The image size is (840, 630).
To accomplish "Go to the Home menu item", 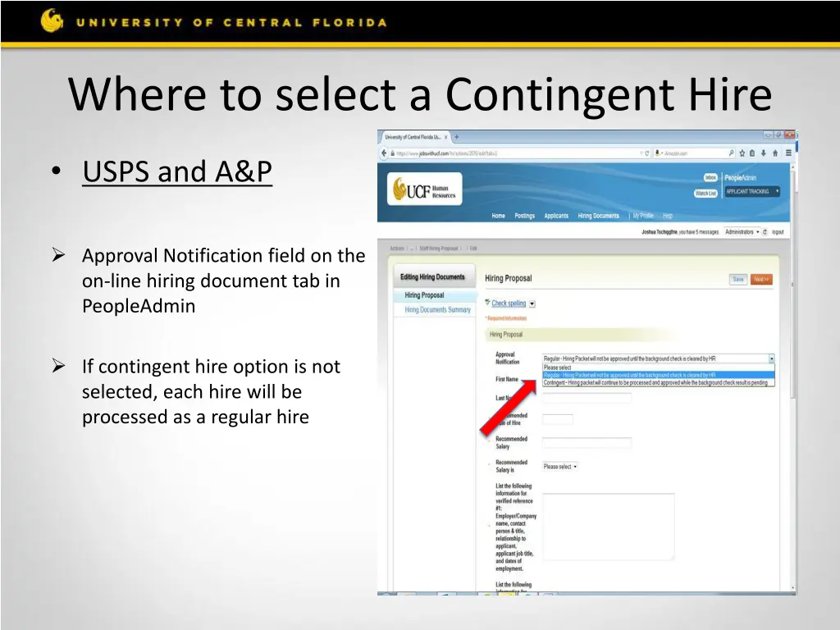I will tap(498, 216).
